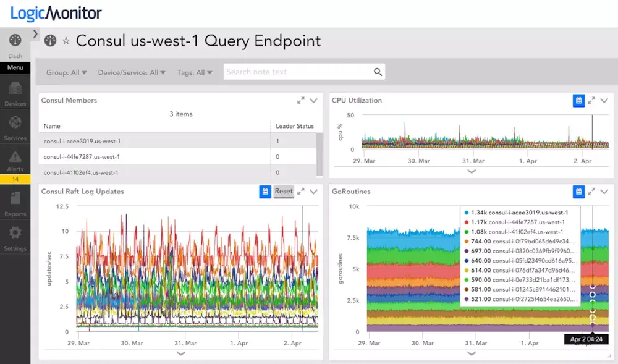The image size is (618, 364).
Task: Sort by the Name column header
Action: point(52,126)
